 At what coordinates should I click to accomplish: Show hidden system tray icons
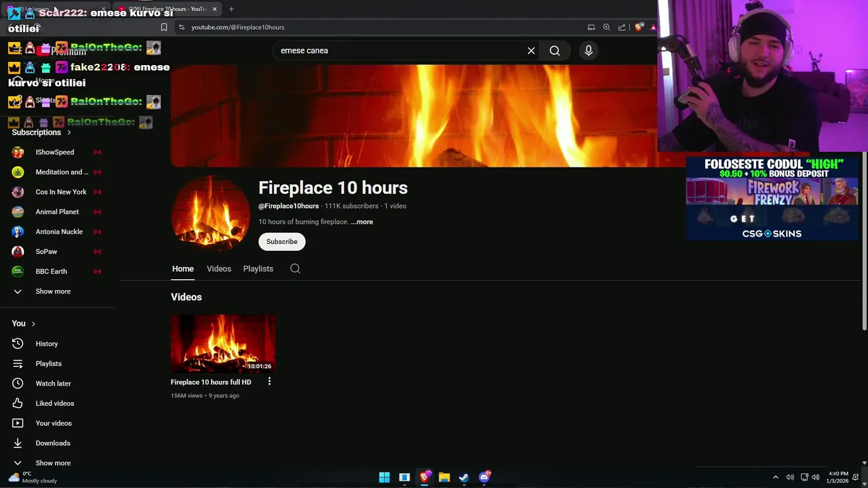[776, 477]
